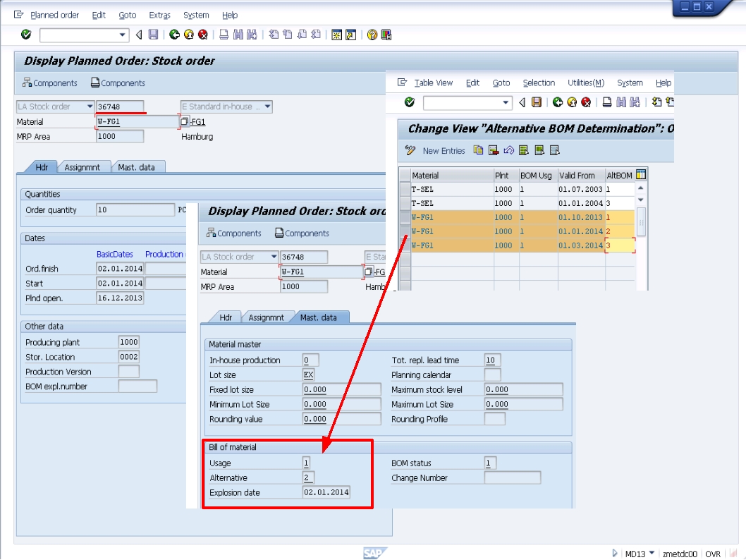Toggle selection of the W-FG1 AltBOM 3 row

pos(403,245)
